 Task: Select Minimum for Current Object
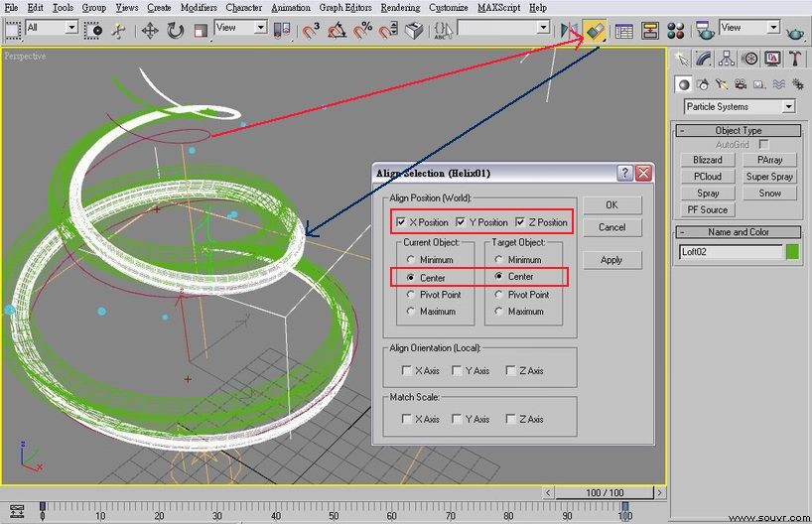click(411, 259)
